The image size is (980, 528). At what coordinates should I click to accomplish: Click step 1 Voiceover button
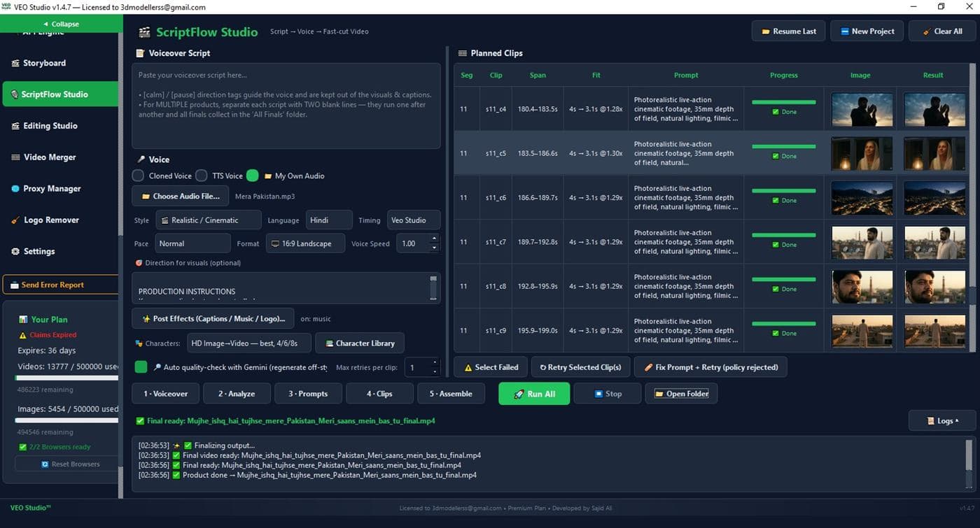165,394
